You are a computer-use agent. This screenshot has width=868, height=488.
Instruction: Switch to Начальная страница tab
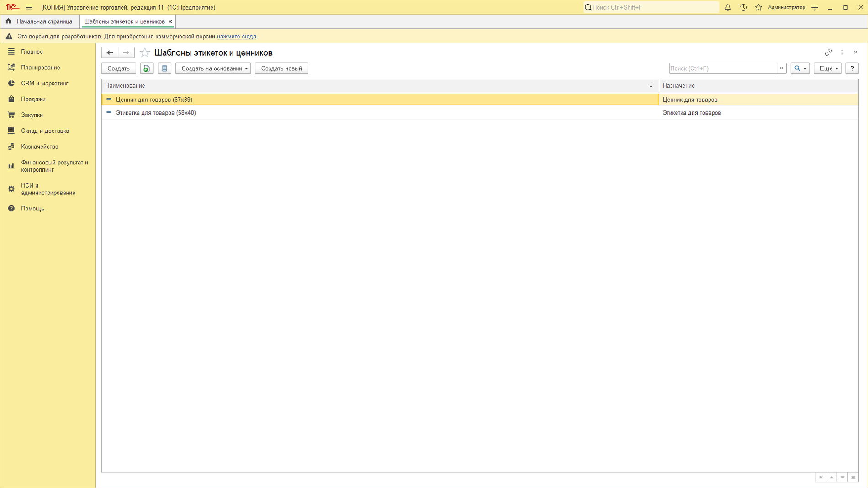point(40,21)
